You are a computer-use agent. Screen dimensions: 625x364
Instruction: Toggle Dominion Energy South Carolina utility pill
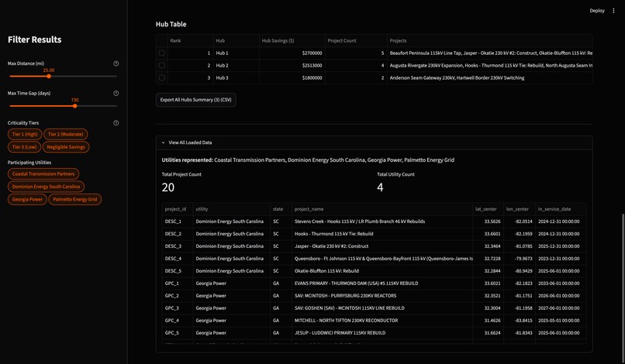tap(46, 187)
